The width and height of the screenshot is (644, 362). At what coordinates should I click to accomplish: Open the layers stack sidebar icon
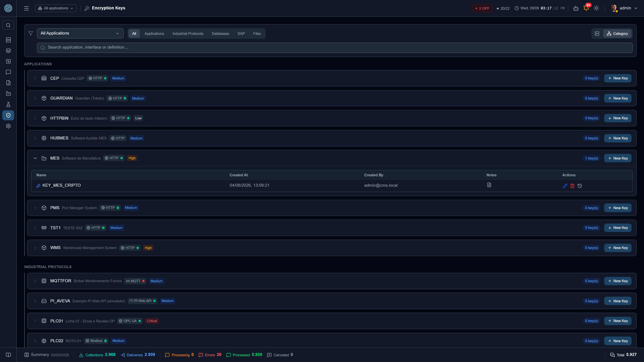8,50
